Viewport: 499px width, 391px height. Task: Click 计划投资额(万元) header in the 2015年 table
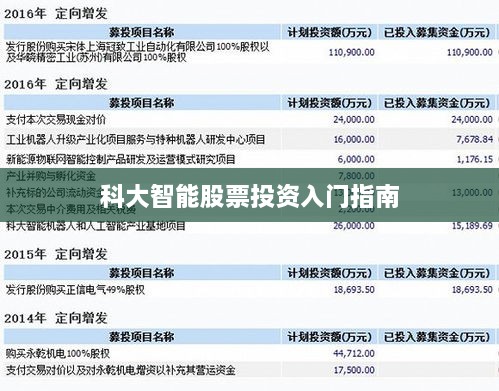[329, 273]
